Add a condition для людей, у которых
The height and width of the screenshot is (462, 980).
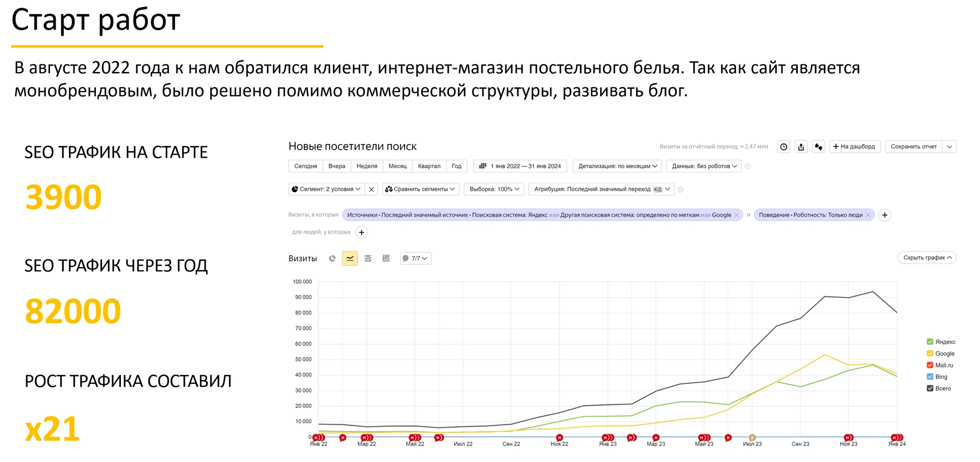tap(361, 232)
